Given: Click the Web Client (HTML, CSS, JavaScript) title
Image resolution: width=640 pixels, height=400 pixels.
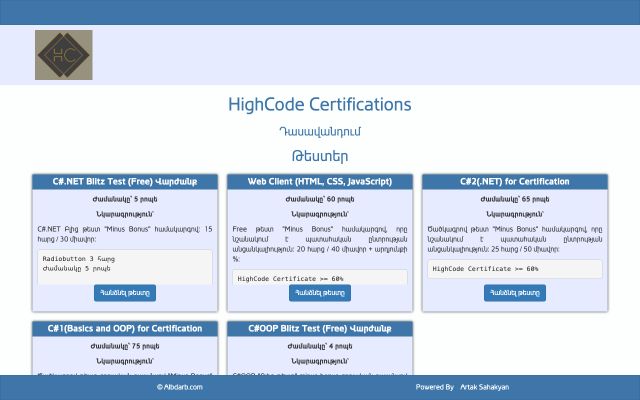Looking at the screenshot, I should (x=320, y=182).
